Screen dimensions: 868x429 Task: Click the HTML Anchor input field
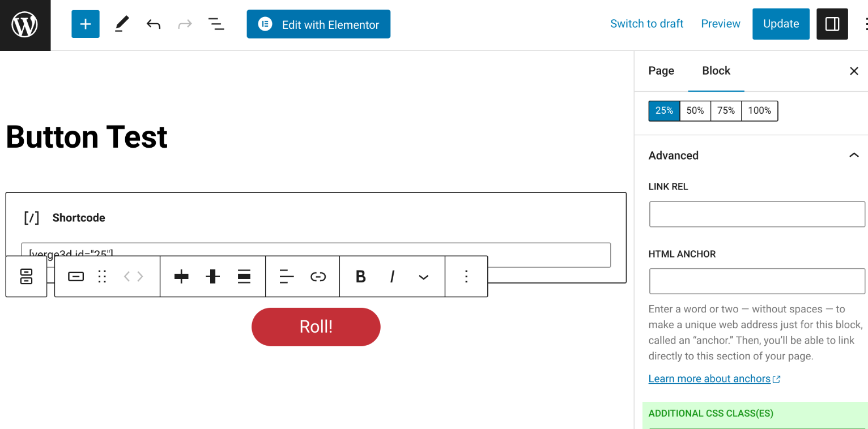(757, 281)
